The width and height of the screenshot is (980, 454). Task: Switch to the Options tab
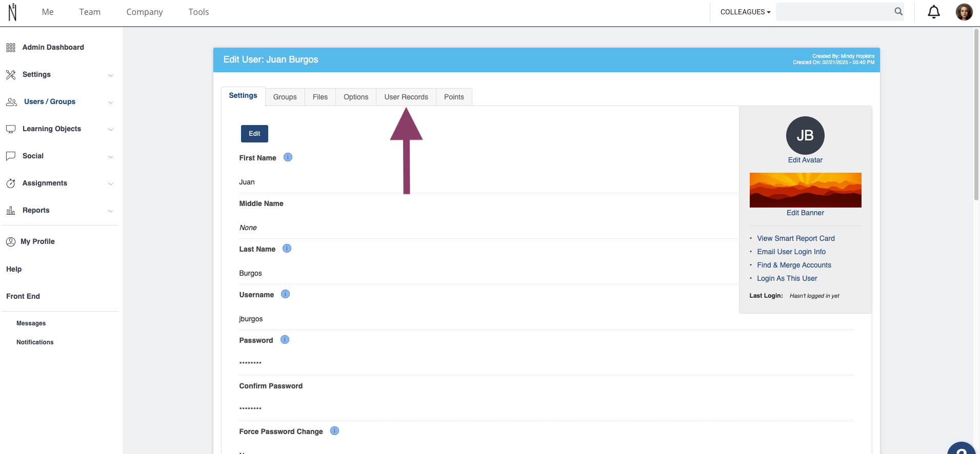(356, 97)
